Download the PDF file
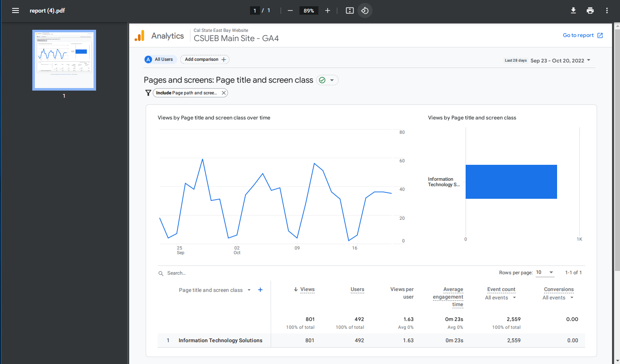Image resolution: width=620 pixels, height=364 pixels. (x=573, y=10)
